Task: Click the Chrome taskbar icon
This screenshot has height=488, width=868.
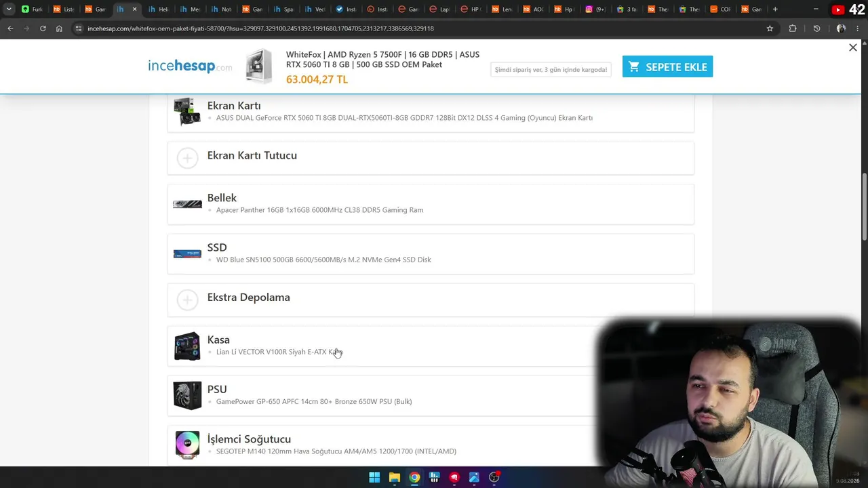Action: [x=414, y=477]
